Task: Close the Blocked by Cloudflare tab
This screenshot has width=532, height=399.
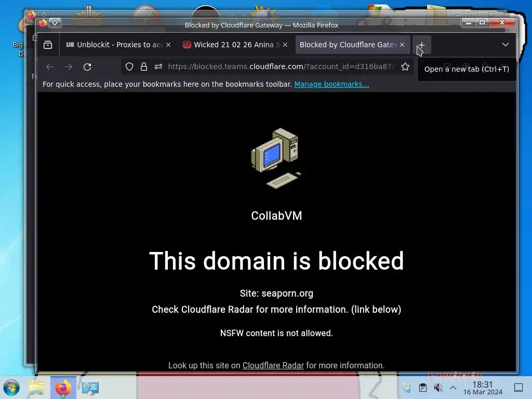Action: click(402, 45)
